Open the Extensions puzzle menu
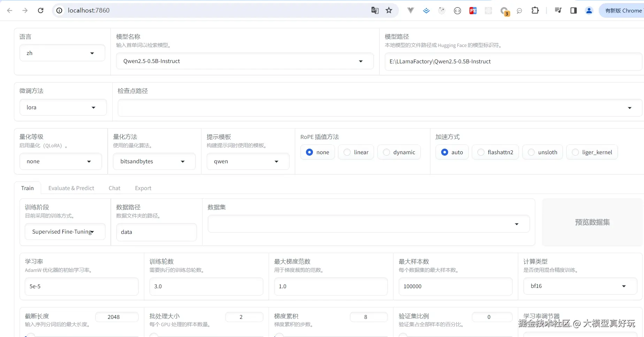644x337 pixels. [535, 10]
